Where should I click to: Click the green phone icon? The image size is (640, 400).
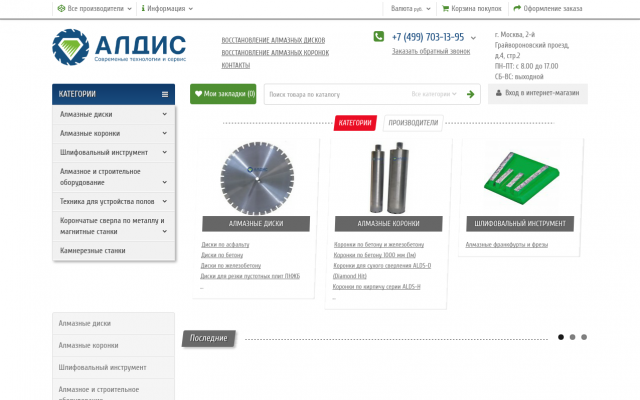(x=378, y=36)
